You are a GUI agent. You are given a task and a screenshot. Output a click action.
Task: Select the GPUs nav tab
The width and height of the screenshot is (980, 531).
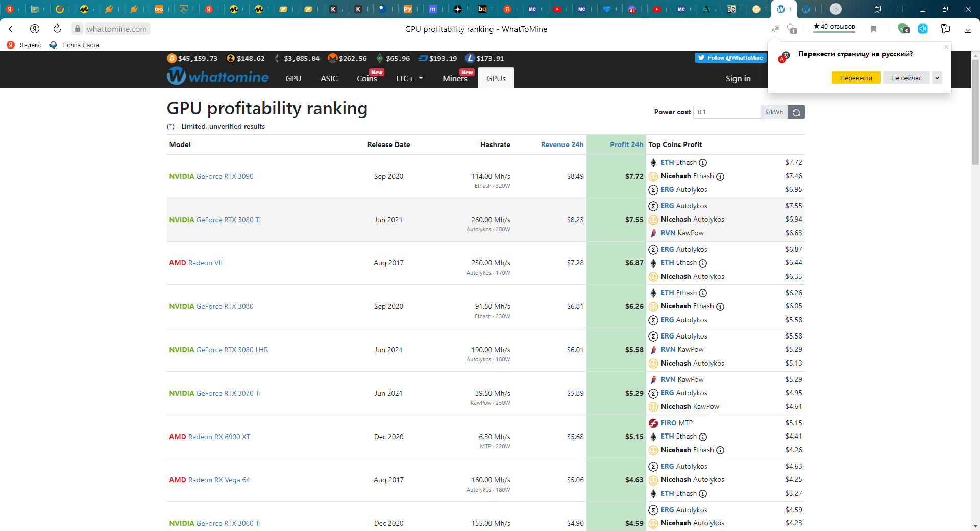point(496,78)
